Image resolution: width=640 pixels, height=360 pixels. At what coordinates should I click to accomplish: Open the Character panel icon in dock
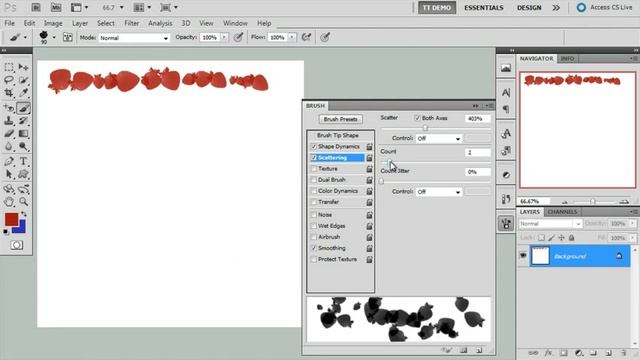(506, 93)
